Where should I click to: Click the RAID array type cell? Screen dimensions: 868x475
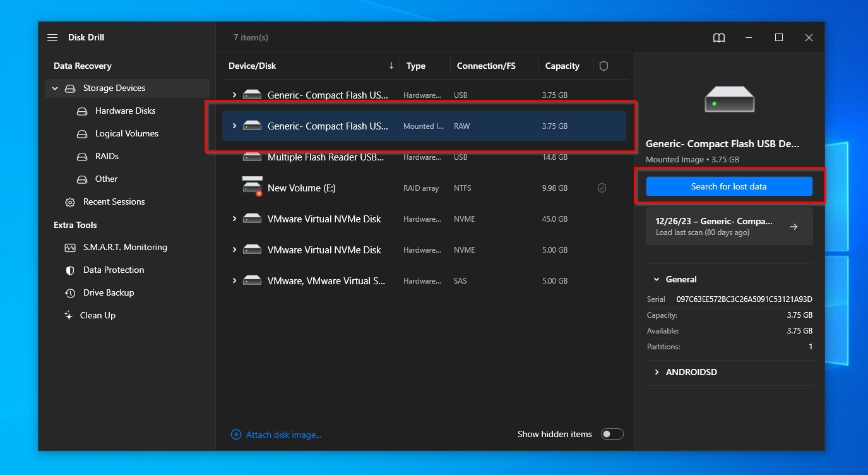point(421,188)
